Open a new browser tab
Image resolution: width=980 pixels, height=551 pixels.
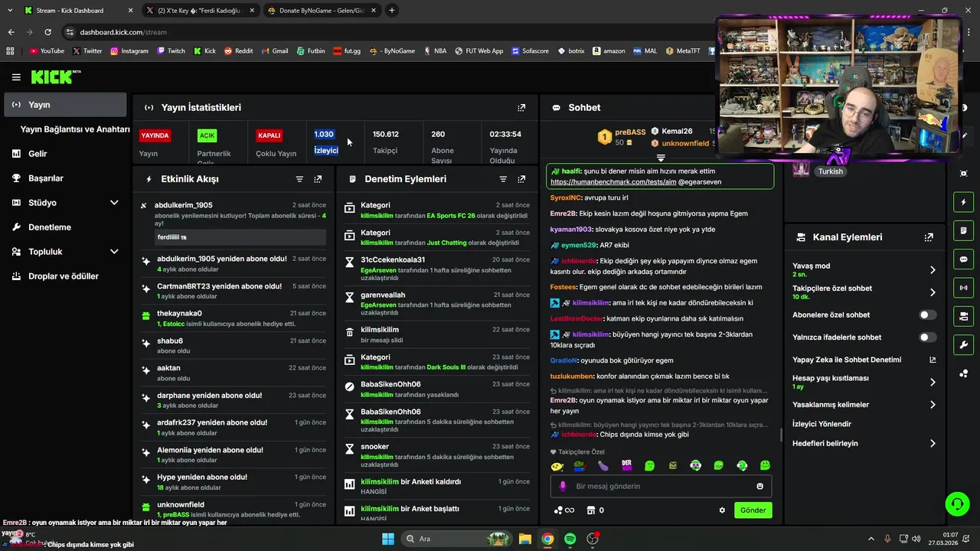(x=391, y=11)
